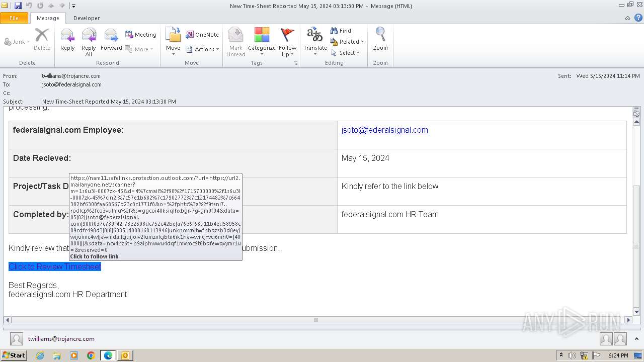The height and width of the screenshot is (362, 644).
Task: Send the message to OneNote
Action: point(202,35)
